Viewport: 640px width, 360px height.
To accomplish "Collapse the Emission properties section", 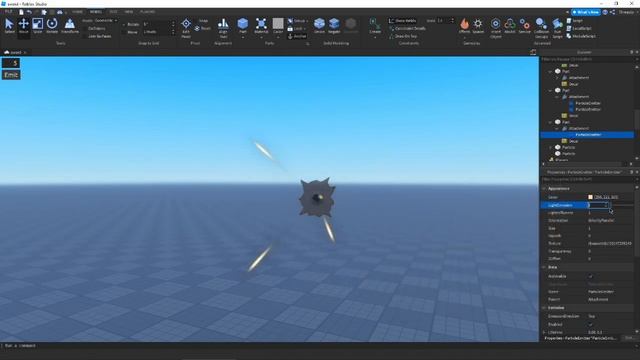I will point(544,307).
